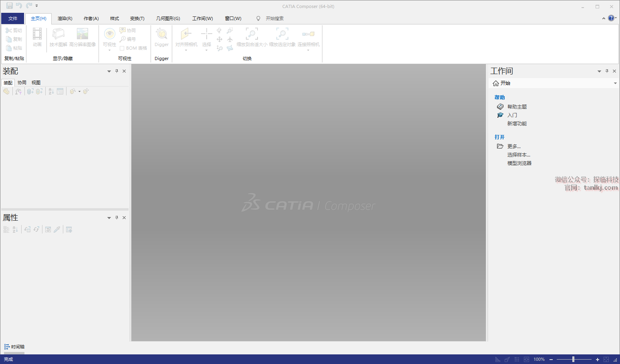Toggle the BOM 表格 checkbox
This screenshot has height=364, width=620.
(x=122, y=48)
